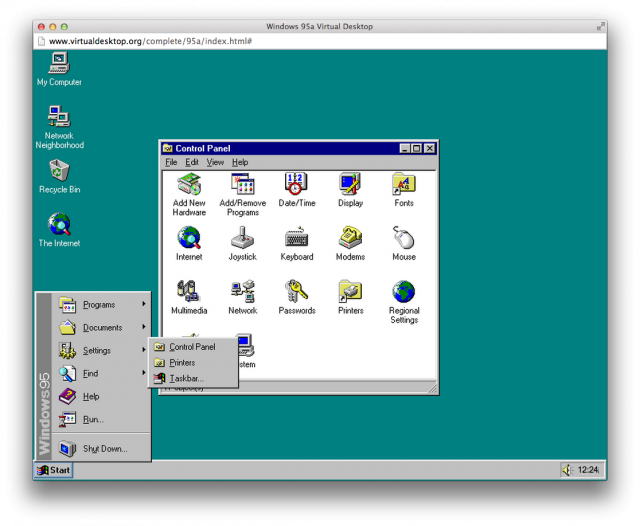Image resolution: width=640 pixels, height=526 pixels.
Task: Select the Modems icon
Action: click(350, 239)
